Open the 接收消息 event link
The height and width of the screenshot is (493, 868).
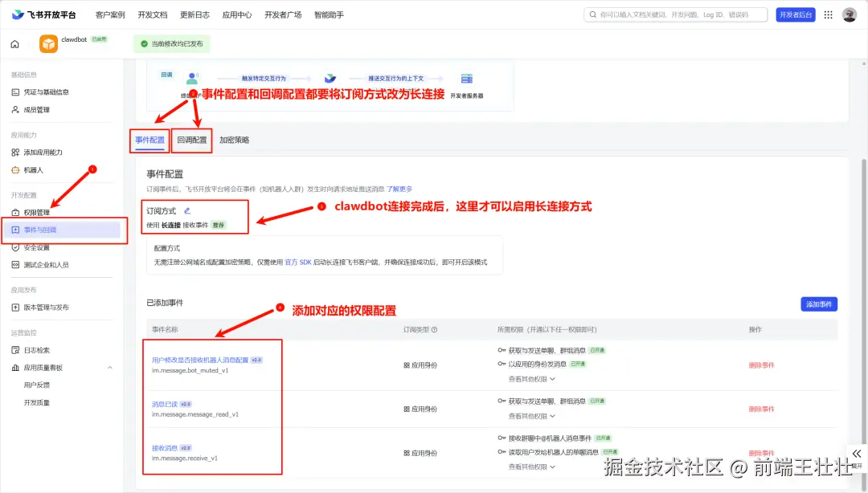(x=165, y=448)
